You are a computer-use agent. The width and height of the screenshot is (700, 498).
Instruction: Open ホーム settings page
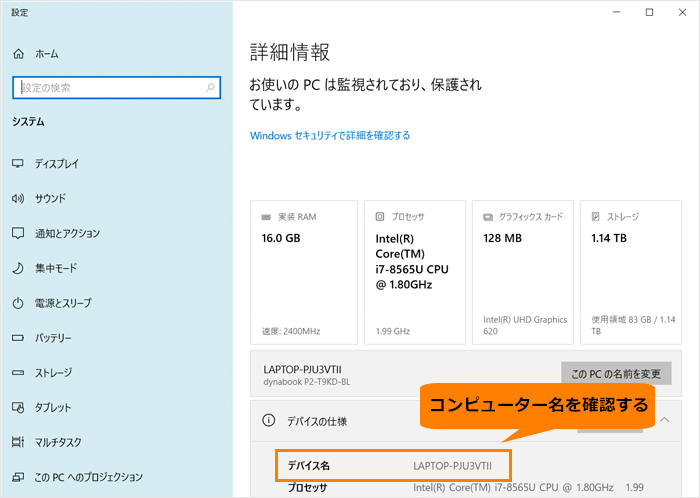[x=47, y=54]
